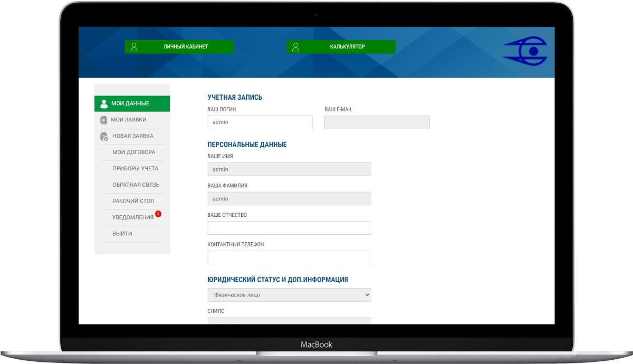Viewport: 633px width, 364px height.
Task: Select Выйти to log out
Action: click(132, 234)
